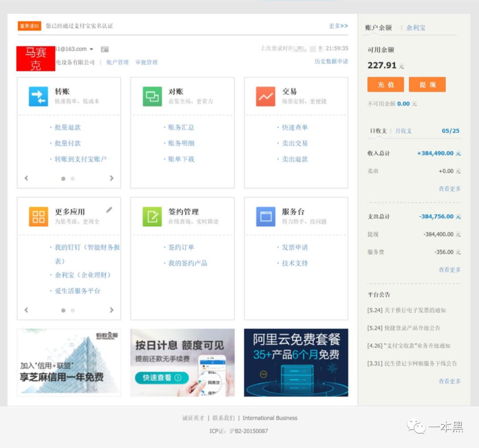Click the 重要通知 orange badge
Image resolution: width=479 pixels, height=448 pixels.
pos(29,26)
